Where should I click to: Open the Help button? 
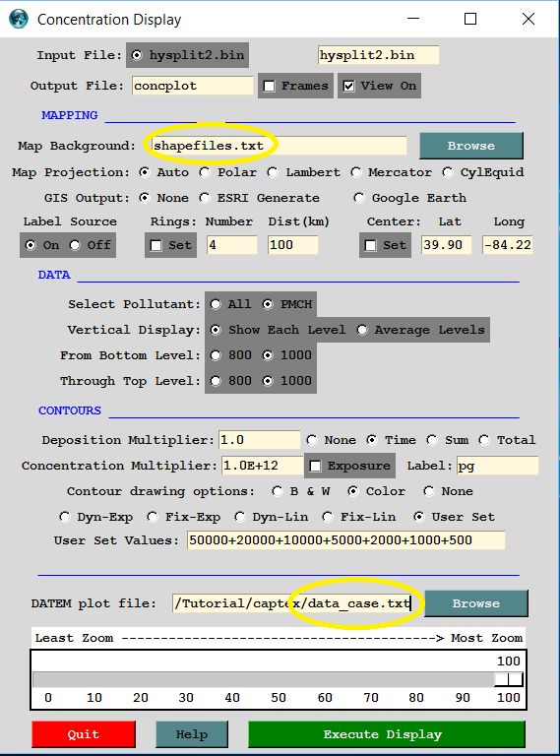point(192,734)
